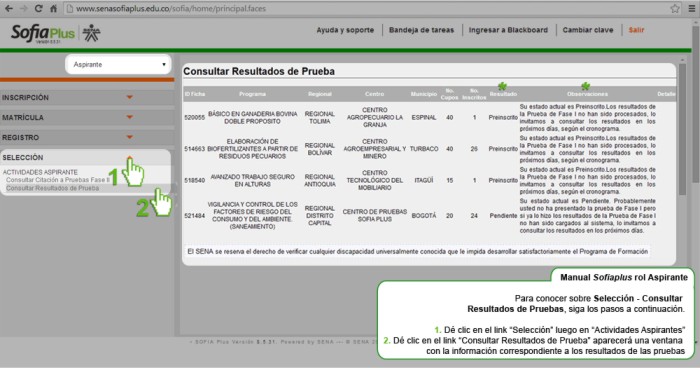
Task: Click CENTRO DE PRUEBAS SOFIA PLUS cell
Action: click(x=375, y=216)
